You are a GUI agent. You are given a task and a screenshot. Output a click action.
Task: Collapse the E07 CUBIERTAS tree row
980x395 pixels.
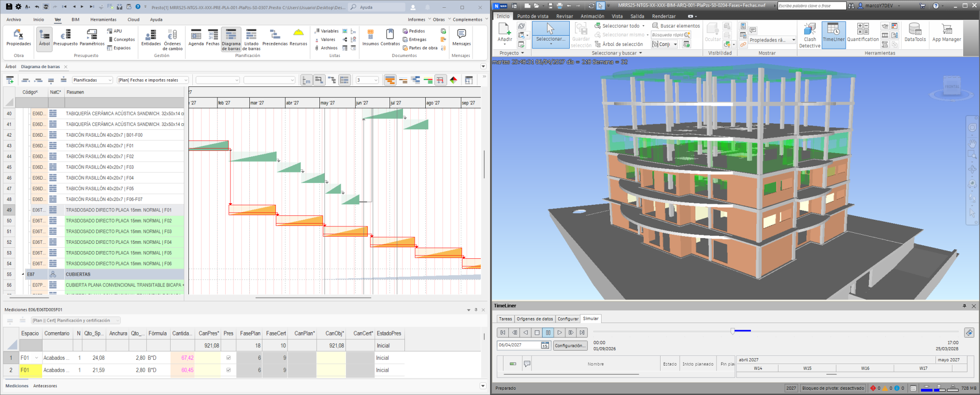pos(23,274)
